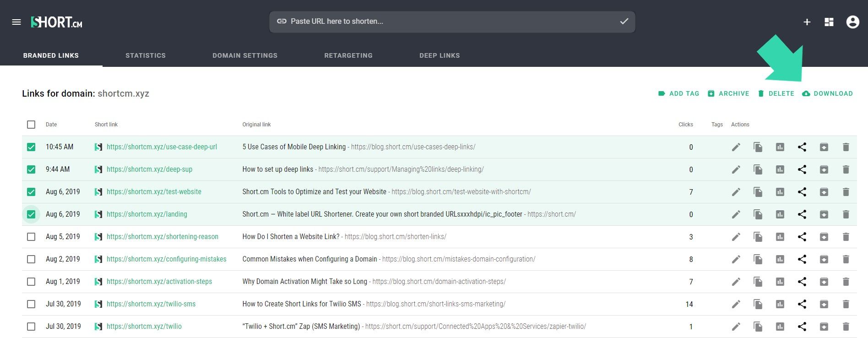Edit the use-case-deep-url link
This screenshot has width=868, height=338.
point(736,147)
